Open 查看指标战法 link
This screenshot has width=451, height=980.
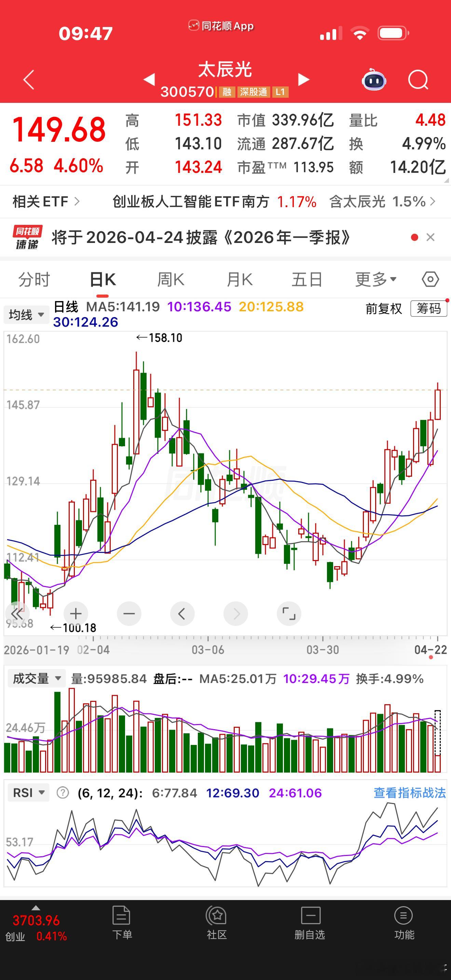[410, 793]
